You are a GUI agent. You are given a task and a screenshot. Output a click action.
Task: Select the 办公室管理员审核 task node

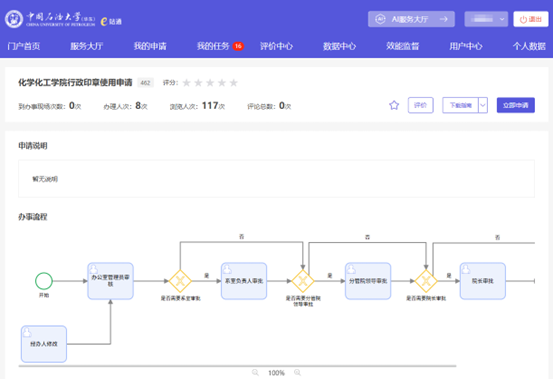[x=110, y=281]
